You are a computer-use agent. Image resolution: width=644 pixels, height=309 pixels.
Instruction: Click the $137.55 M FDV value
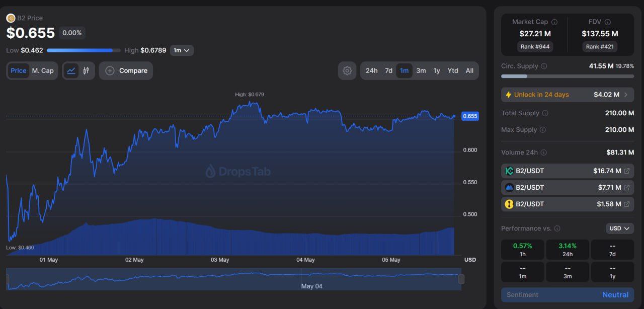[600, 34]
